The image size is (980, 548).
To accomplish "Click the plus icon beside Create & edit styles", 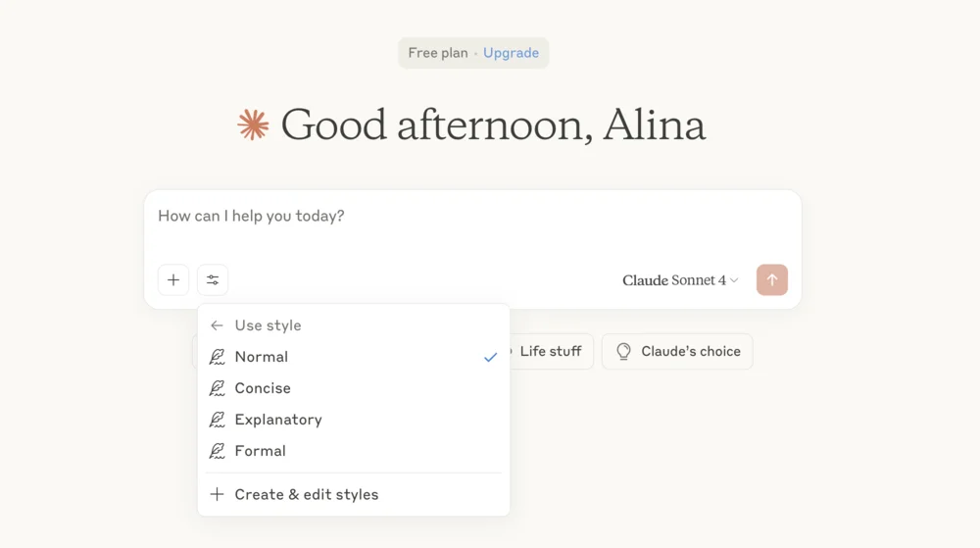I will (217, 494).
